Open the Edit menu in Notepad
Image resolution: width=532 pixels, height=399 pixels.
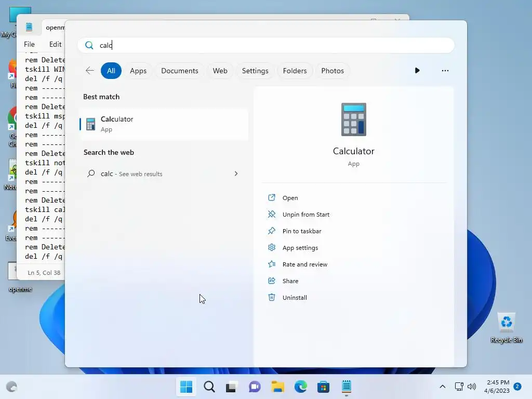click(x=55, y=44)
